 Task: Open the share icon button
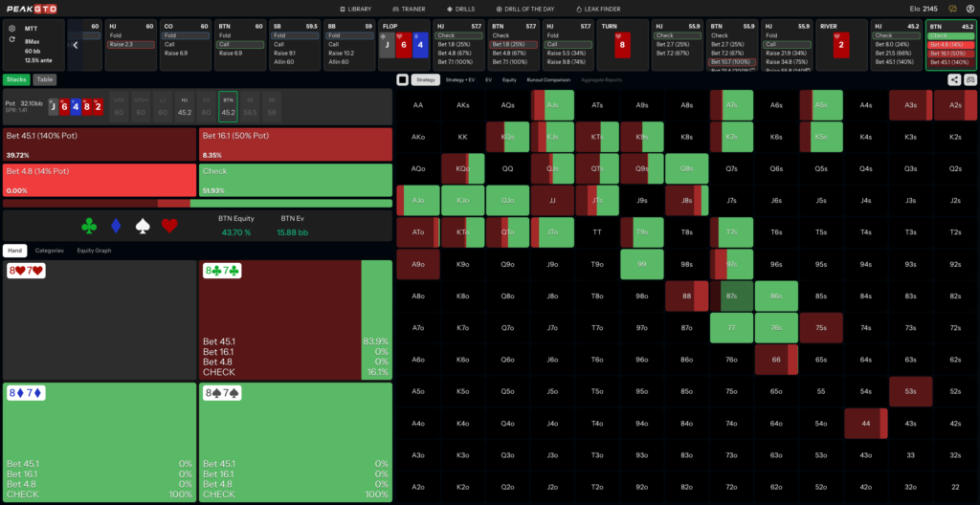(x=954, y=79)
